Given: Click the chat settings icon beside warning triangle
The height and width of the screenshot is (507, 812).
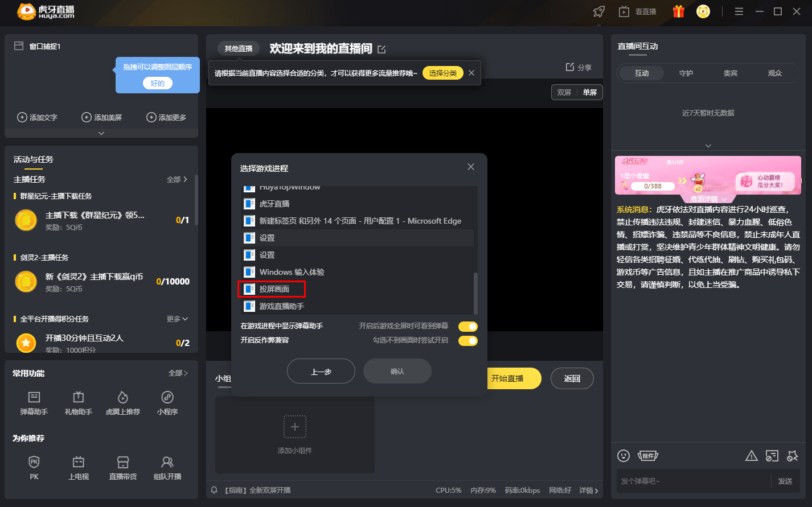Looking at the screenshot, I should (x=772, y=456).
